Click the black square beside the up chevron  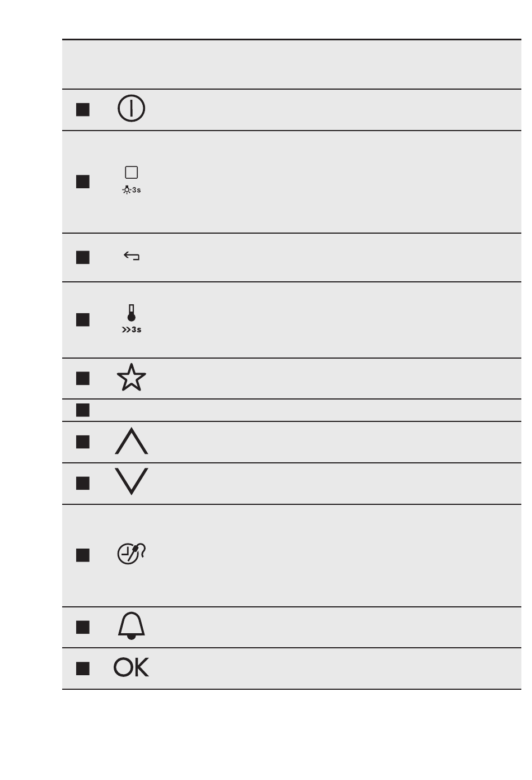click(x=83, y=442)
